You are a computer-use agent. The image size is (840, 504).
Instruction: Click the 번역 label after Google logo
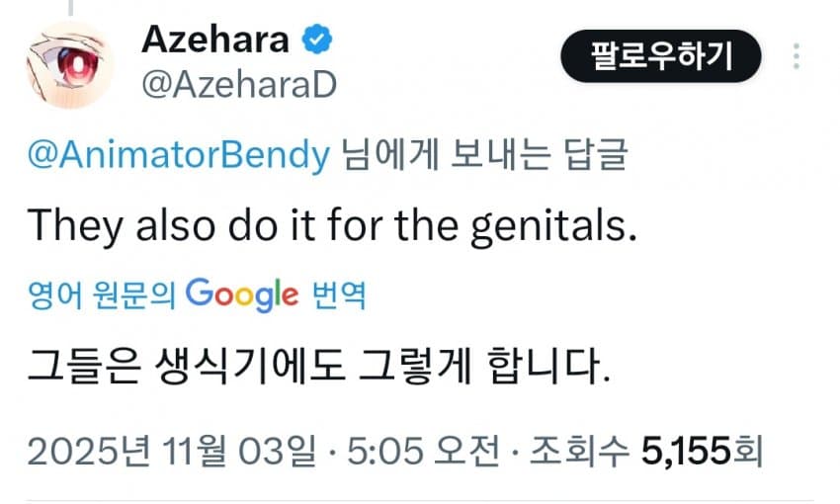click(x=337, y=294)
